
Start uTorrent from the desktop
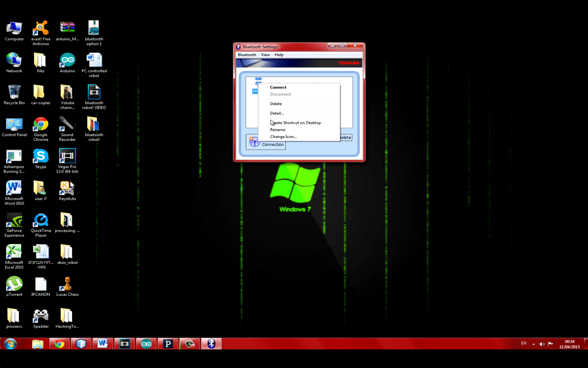tap(14, 283)
